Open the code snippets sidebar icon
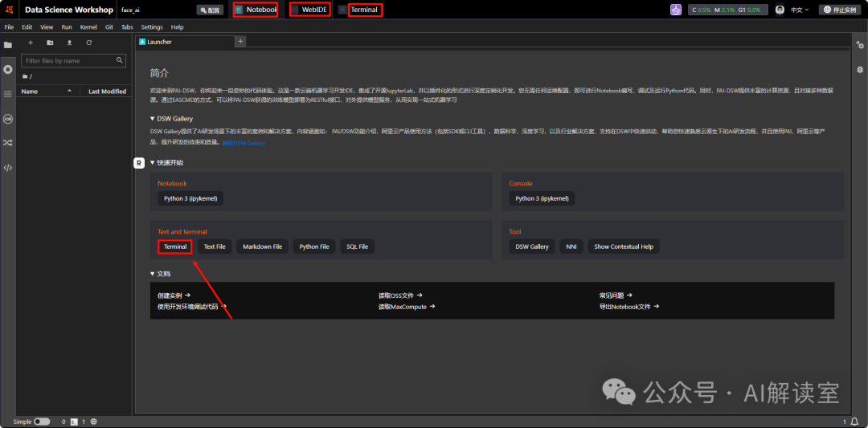 click(x=8, y=168)
